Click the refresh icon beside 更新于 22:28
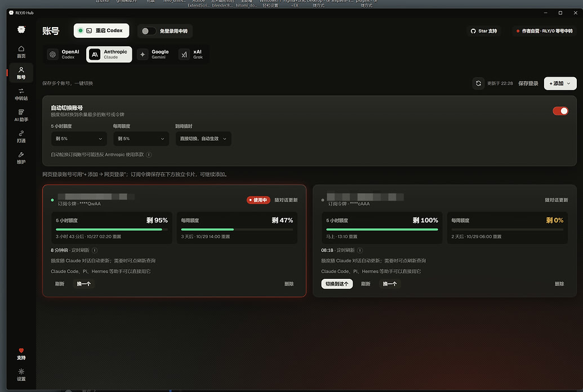583x392 pixels. pyautogui.click(x=479, y=83)
